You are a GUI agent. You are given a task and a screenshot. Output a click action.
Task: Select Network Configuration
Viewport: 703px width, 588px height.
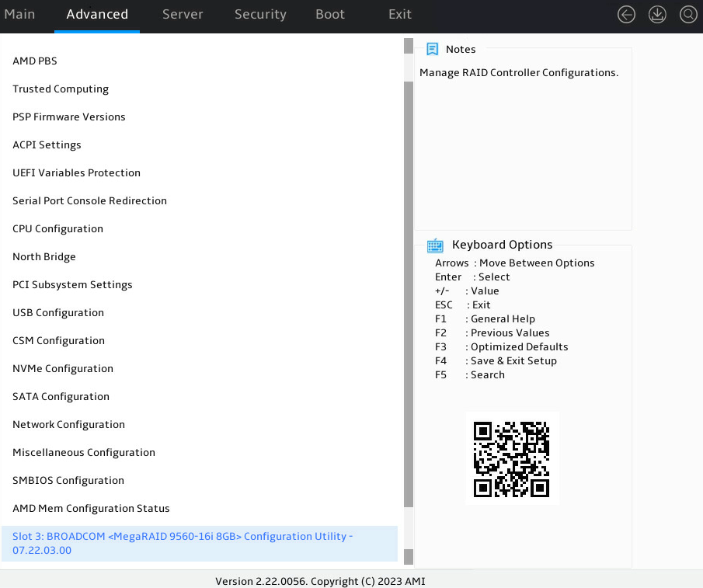68,424
